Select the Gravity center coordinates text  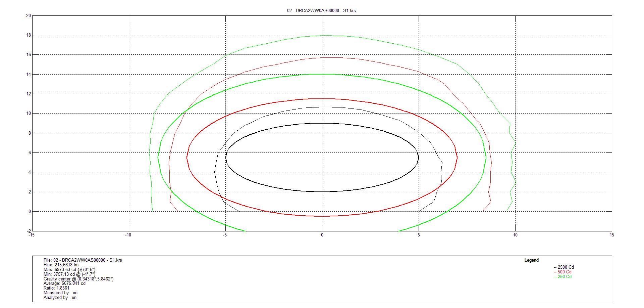[x=78, y=279]
